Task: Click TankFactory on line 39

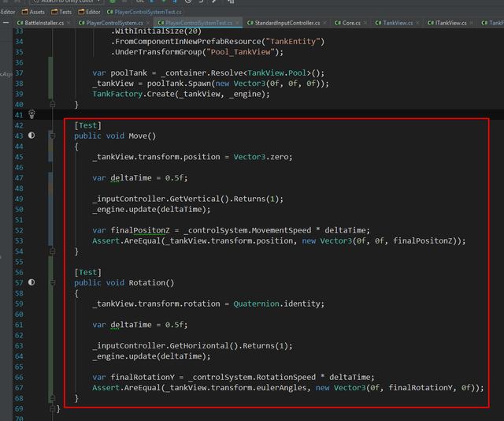Action: tap(117, 94)
